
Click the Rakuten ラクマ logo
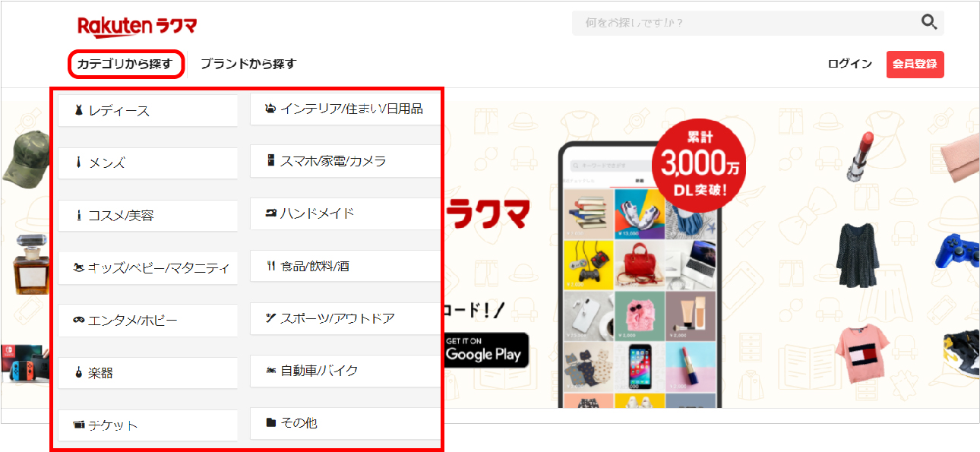coord(137,27)
